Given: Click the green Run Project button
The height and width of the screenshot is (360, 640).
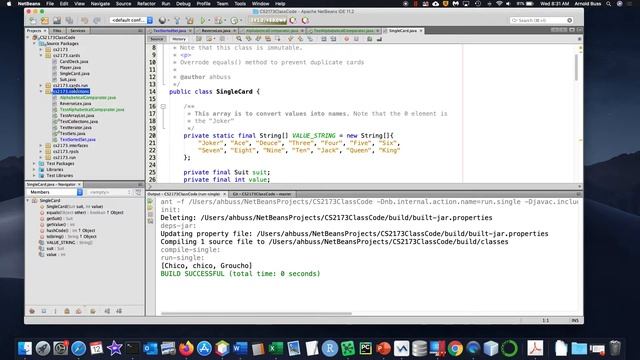Looking at the screenshot, I should coord(203,20).
